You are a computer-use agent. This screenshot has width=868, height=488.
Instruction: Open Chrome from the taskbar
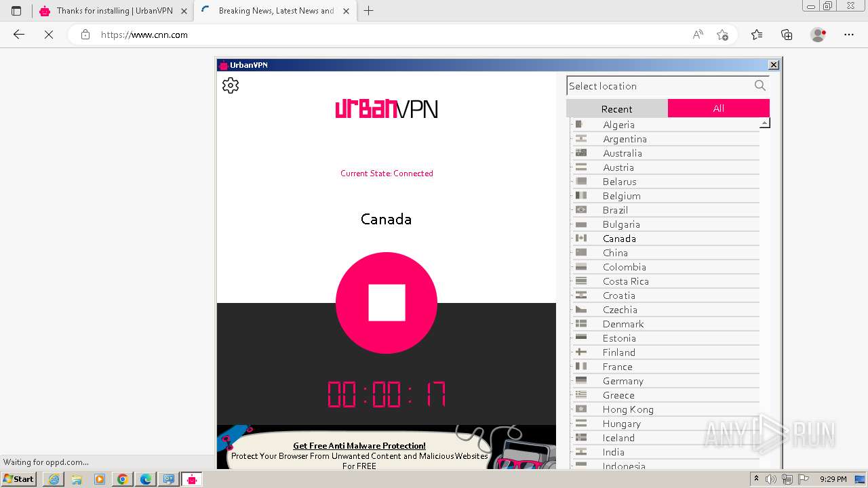tap(123, 479)
